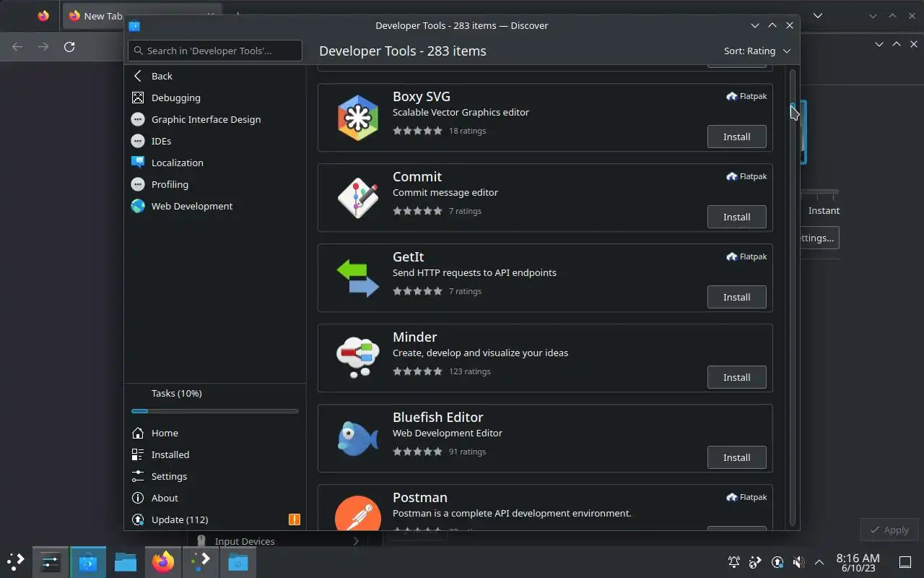Open the Sort: Rating dropdown
This screenshot has height=578, width=924.
[x=757, y=51]
